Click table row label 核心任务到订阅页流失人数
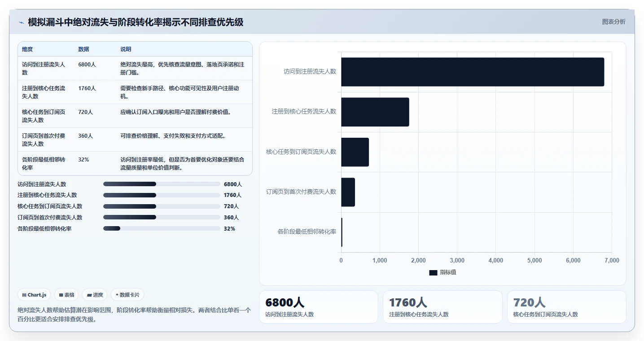The height and width of the screenshot is (341, 644). 44,116
